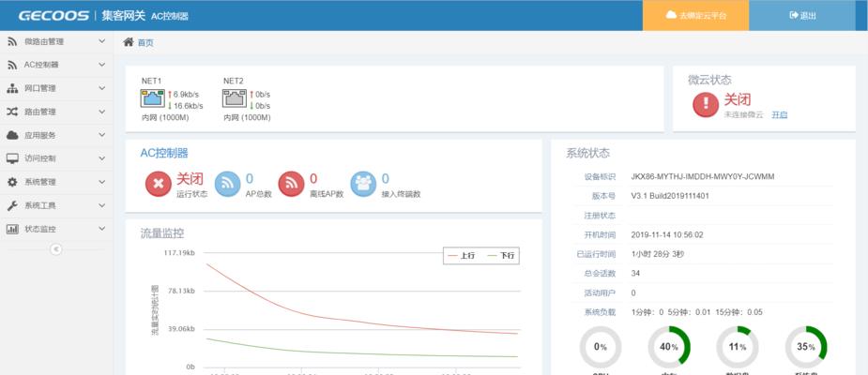Click the 117.19kb axis label
The height and width of the screenshot is (375, 868).
179,253
